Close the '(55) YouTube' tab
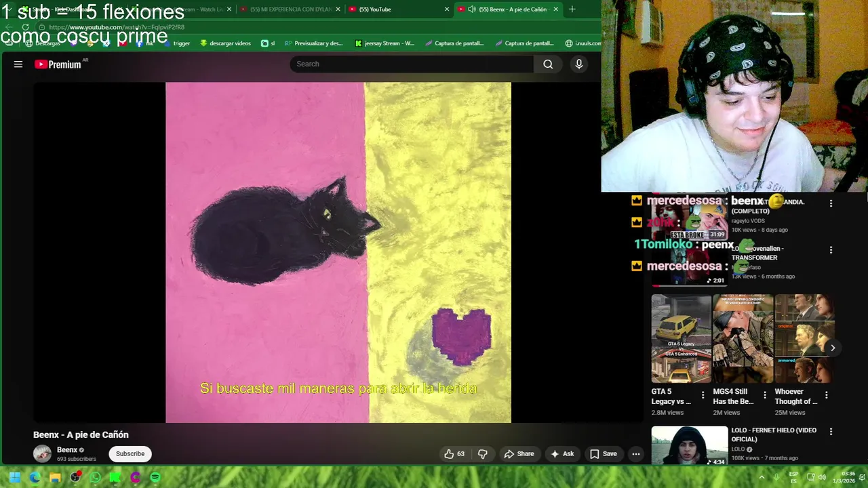Image resolution: width=868 pixels, height=488 pixels. [x=446, y=9]
